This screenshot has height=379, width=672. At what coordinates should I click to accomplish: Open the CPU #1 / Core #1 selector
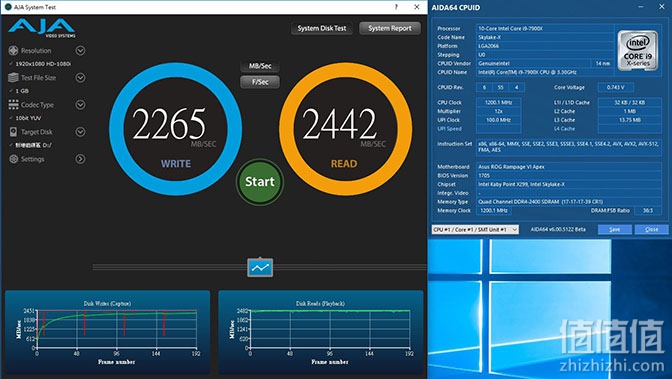pos(475,229)
